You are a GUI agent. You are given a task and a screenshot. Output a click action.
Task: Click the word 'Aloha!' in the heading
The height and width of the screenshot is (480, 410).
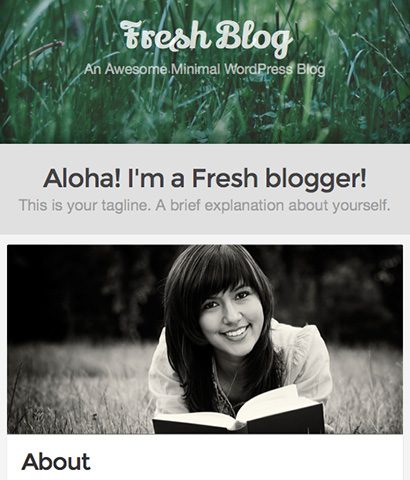[x=81, y=178]
